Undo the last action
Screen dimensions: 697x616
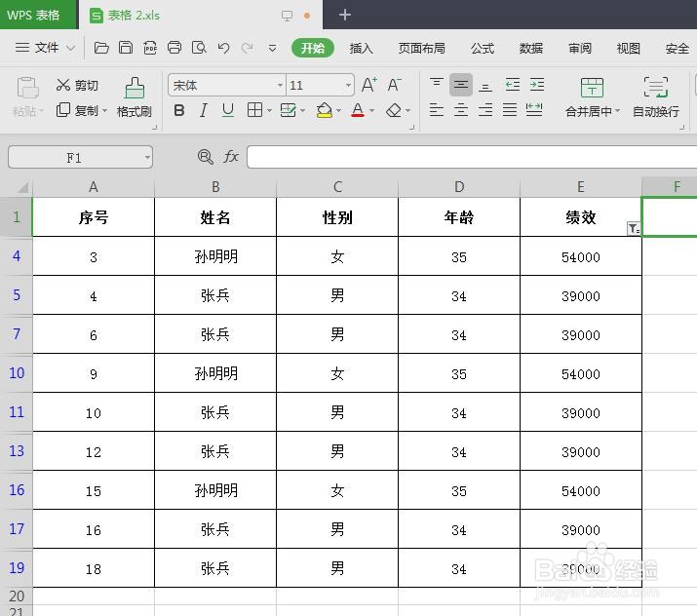223,48
